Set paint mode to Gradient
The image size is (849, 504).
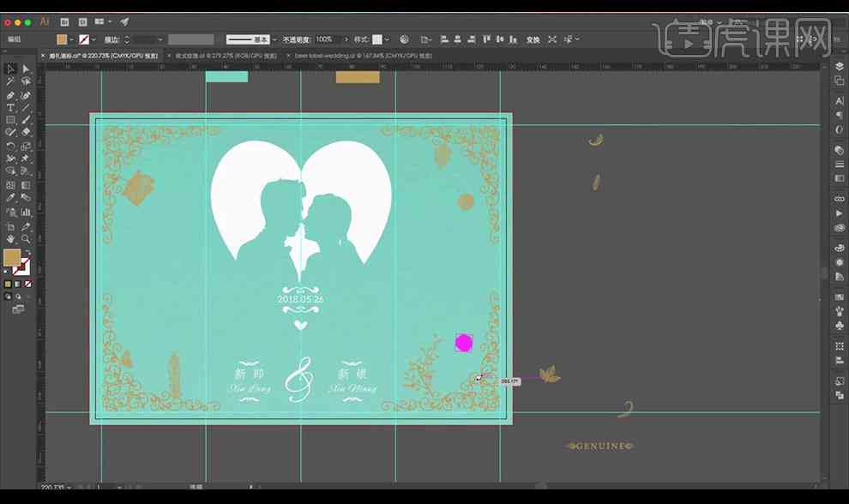click(18, 284)
